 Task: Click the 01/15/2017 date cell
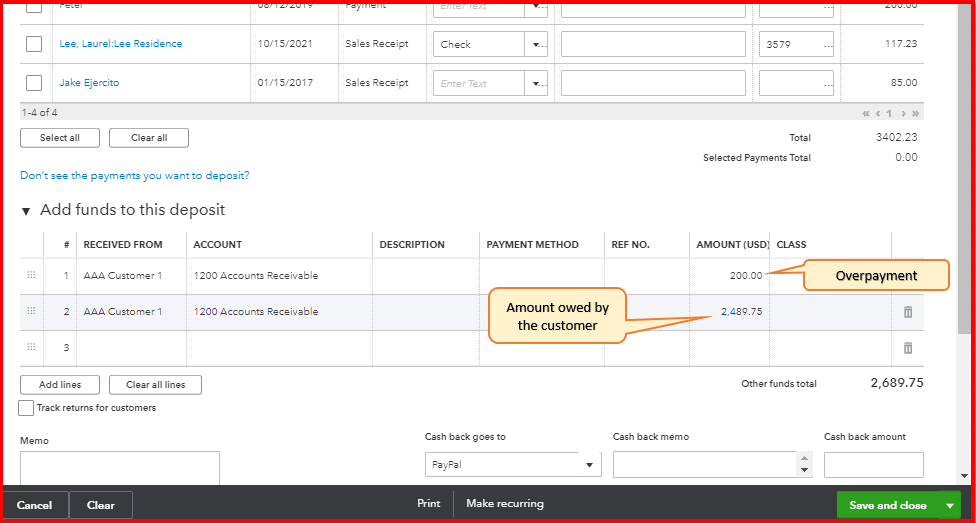click(x=285, y=83)
